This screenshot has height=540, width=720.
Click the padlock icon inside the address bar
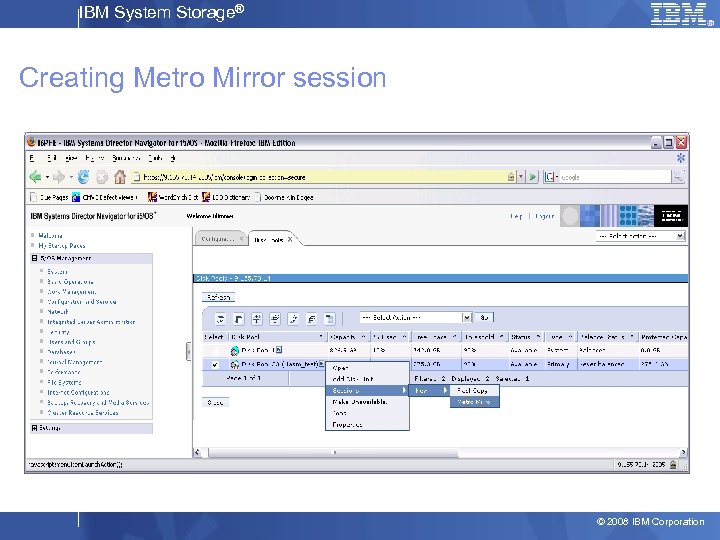[511, 177]
